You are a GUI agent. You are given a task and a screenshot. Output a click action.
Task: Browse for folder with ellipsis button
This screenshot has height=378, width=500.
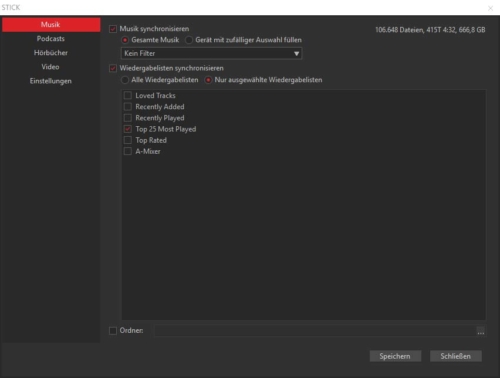point(481,331)
